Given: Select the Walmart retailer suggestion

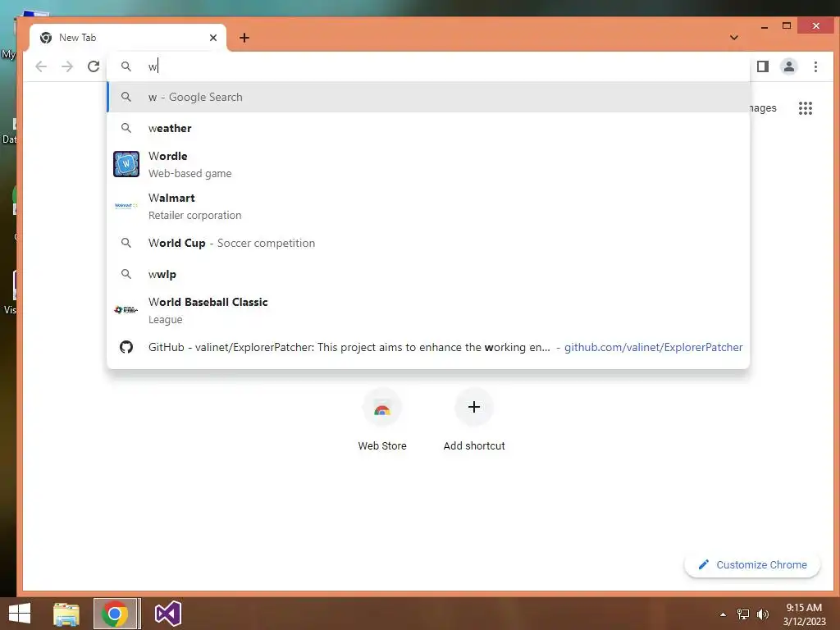Looking at the screenshot, I should [x=428, y=206].
